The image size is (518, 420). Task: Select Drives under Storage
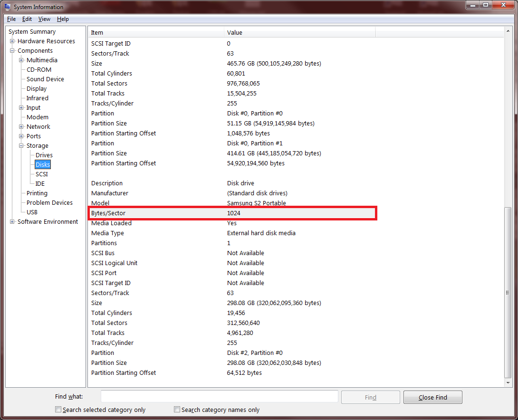[44, 155]
